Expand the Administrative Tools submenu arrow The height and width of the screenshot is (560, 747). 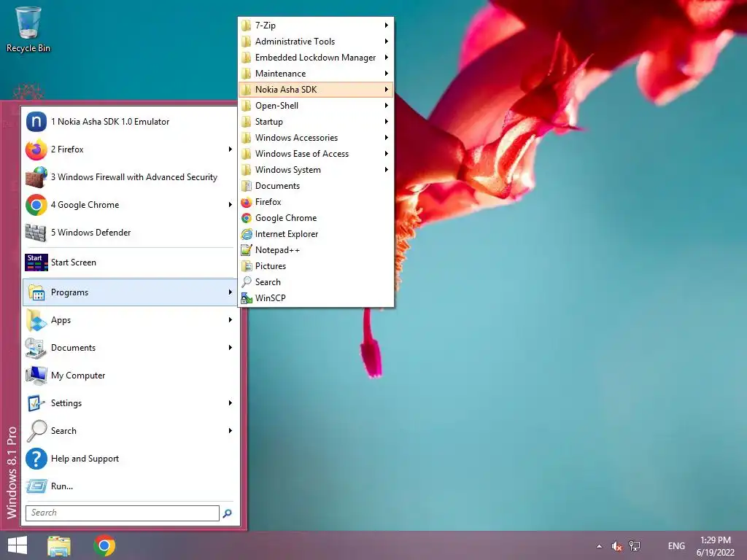(387, 42)
